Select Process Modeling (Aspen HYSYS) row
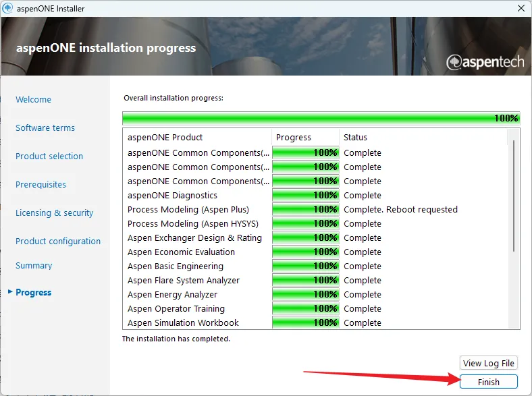 [x=315, y=224]
